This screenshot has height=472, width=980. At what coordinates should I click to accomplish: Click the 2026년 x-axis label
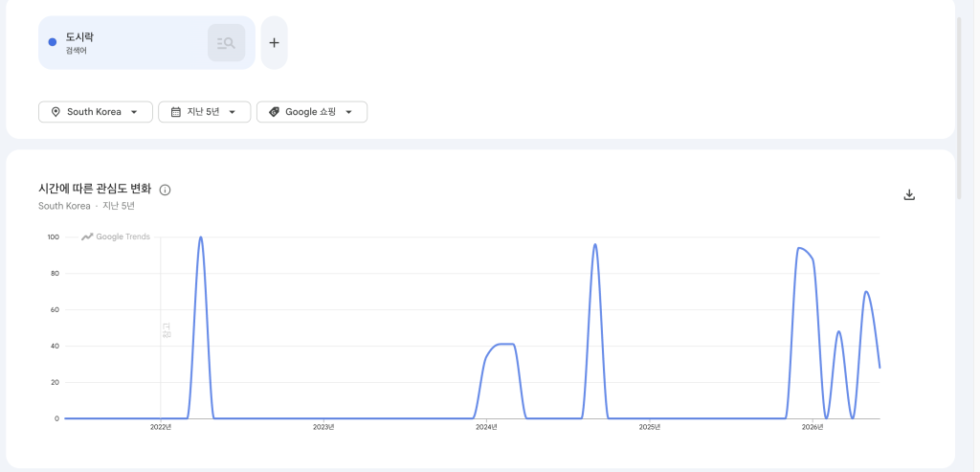click(x=813, y=427)
